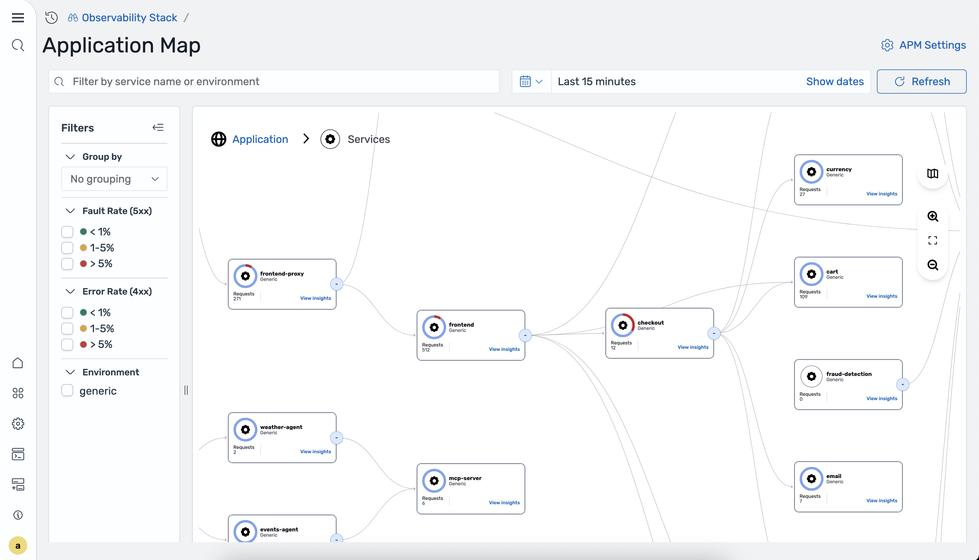View insights for currency service

tap(882, 194)
